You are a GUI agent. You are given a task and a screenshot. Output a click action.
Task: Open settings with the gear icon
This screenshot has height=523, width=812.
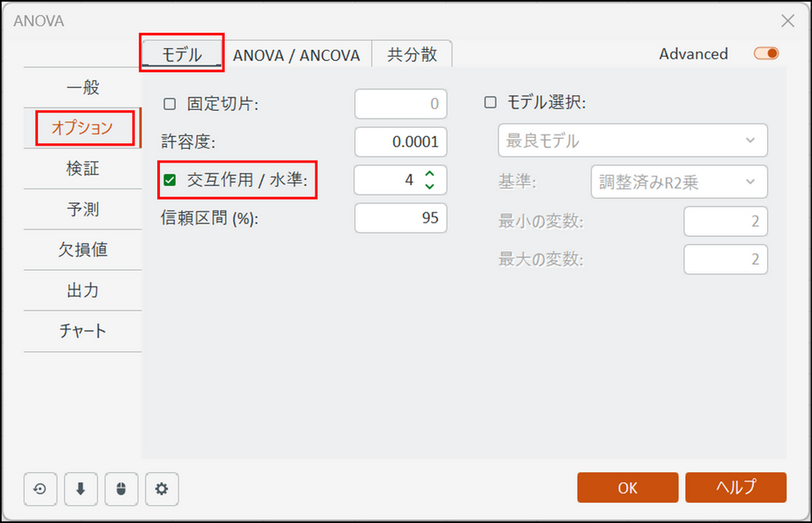[x=162, y=488]
